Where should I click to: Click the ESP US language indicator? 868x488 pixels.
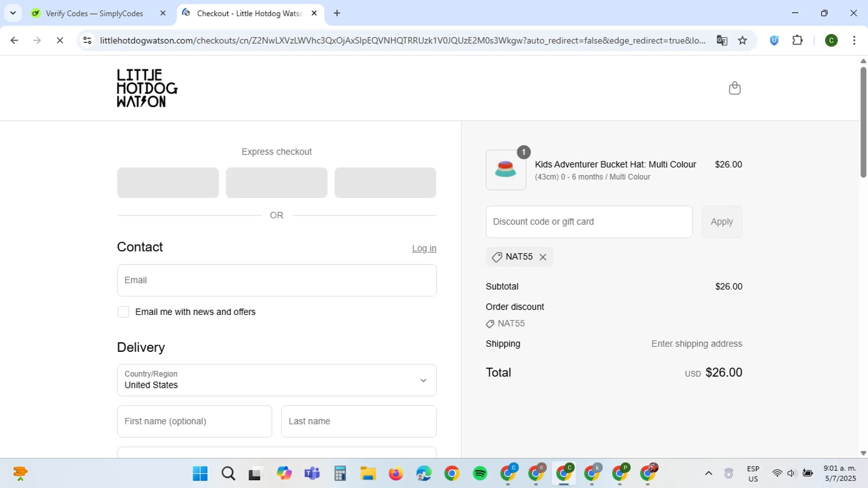pyautogui.click(x=753, y=474)
